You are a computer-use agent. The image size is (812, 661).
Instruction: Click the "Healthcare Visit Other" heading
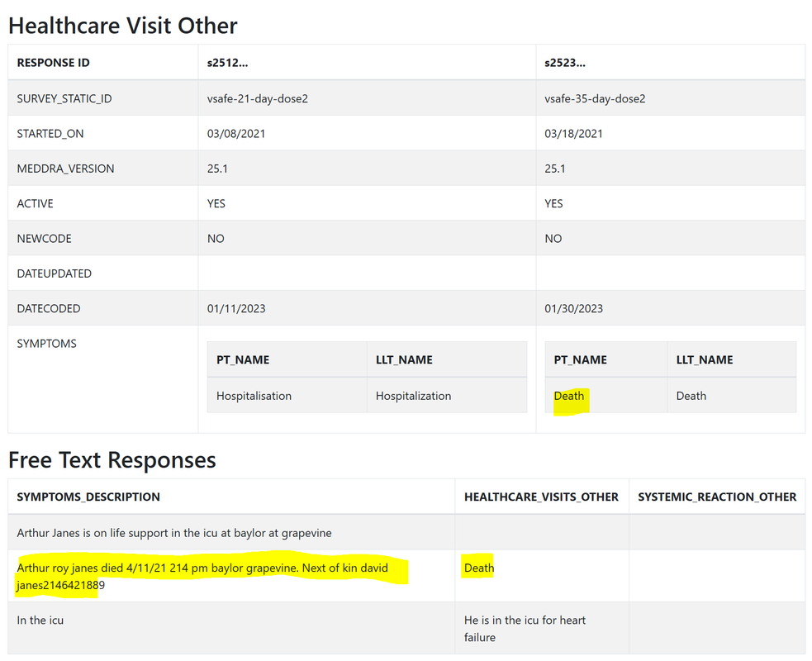(123, 26)
